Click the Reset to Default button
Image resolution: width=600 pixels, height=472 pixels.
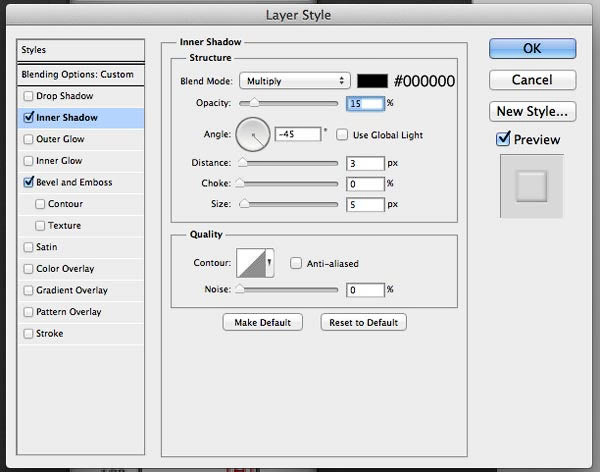coord(364,322)
